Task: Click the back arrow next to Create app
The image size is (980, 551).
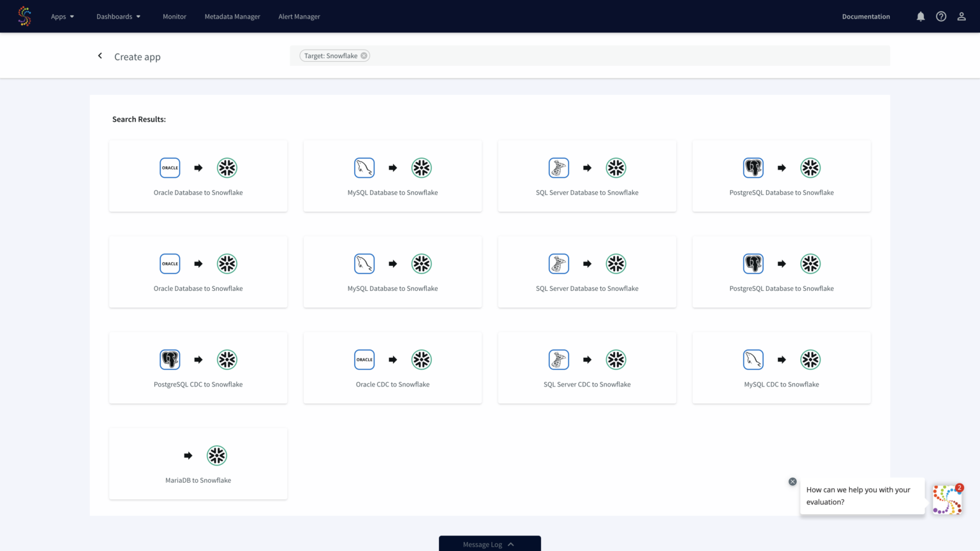Action: point(100,56)
